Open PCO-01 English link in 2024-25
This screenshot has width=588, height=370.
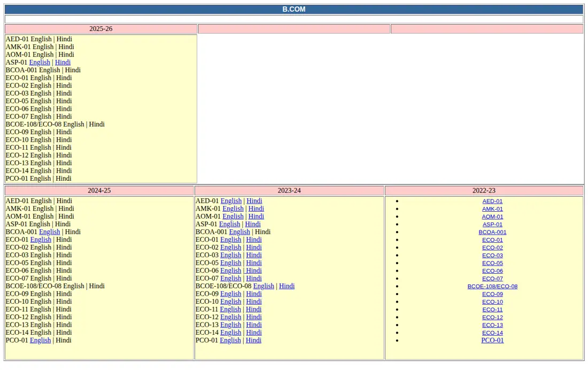pyautogui.click(x=40, y=341)
